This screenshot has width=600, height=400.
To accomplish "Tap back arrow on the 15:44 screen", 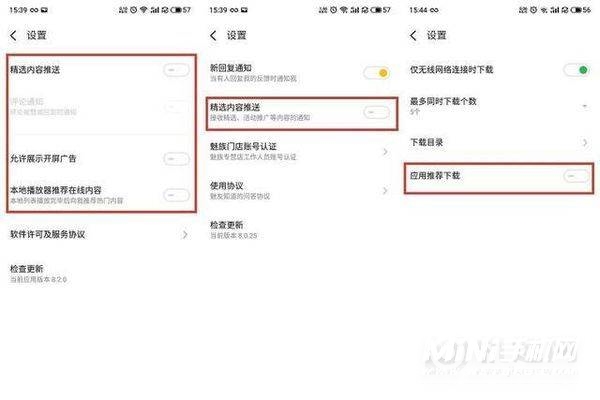I will coord(413,36).
